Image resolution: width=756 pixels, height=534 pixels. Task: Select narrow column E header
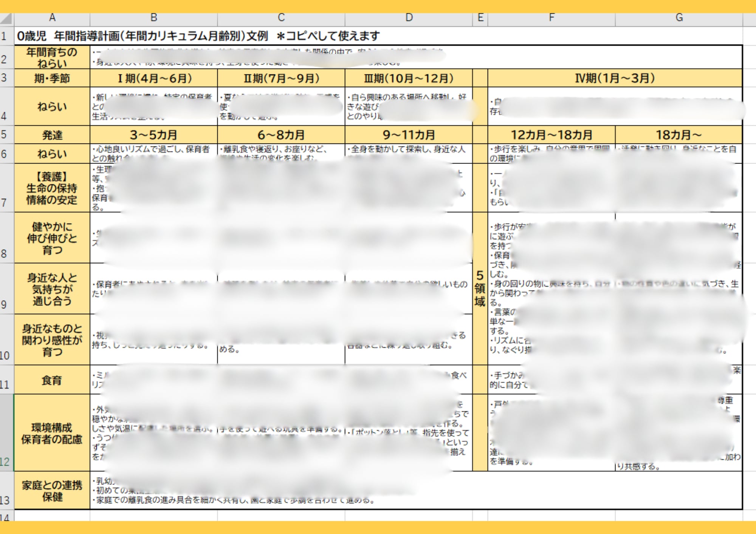point(480,18)
